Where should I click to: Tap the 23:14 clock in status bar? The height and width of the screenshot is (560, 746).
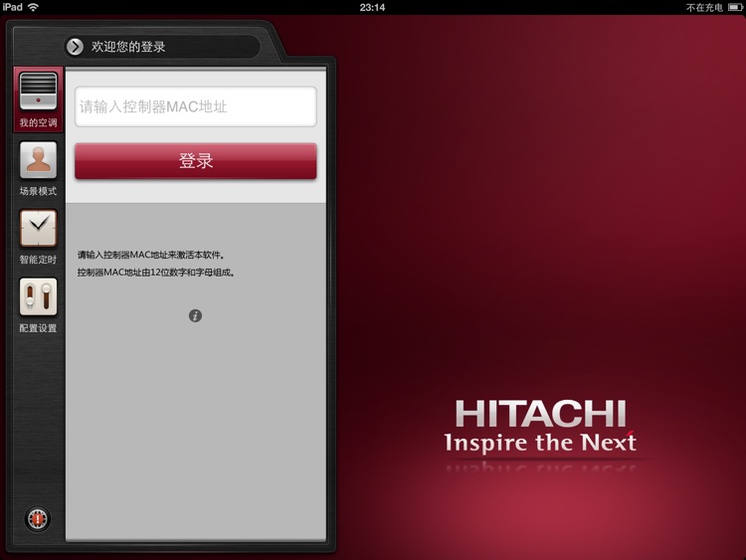click(x=372, y=7)
